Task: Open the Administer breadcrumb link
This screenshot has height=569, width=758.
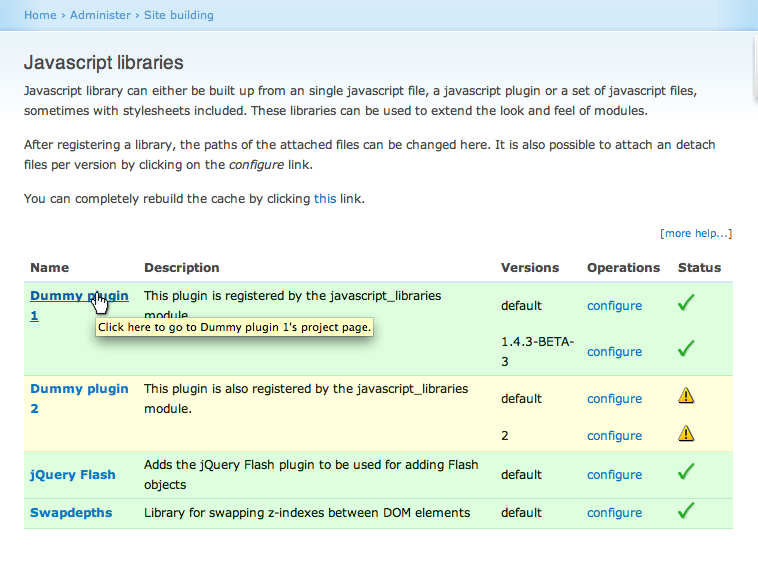Action: tap(100, 15)
